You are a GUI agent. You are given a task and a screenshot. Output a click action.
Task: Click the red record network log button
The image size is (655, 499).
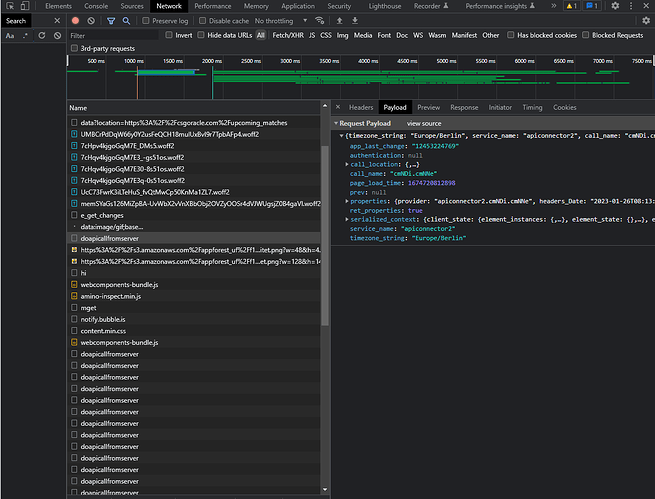[77, 20]
